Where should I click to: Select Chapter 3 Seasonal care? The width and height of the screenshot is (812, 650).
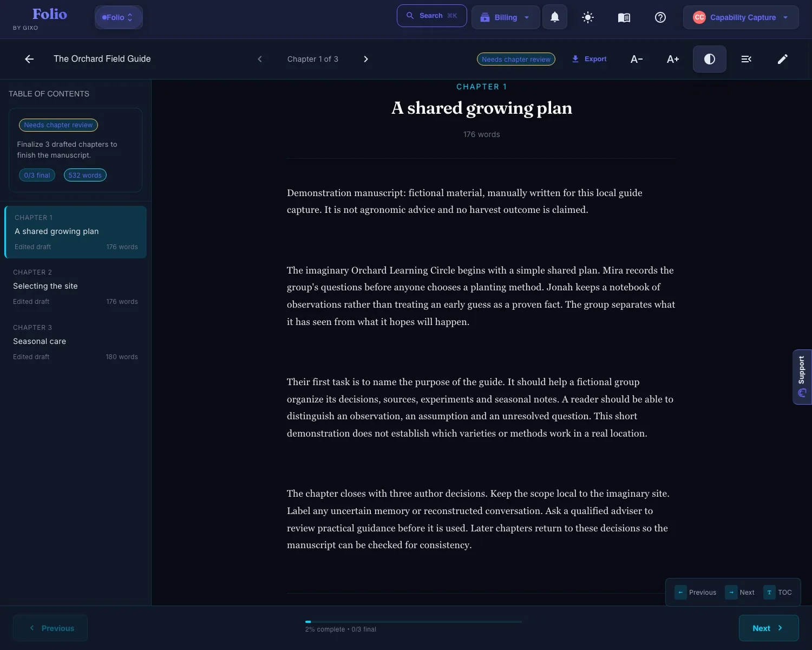(75, 342)
